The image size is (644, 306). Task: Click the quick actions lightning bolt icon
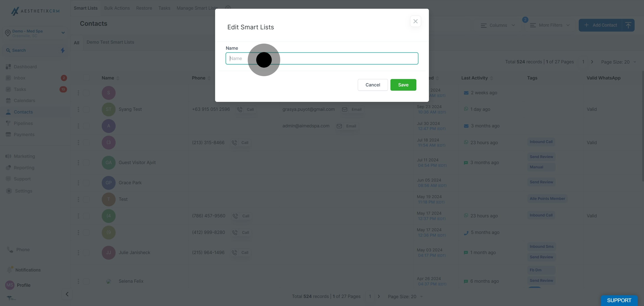tap(63, 50)
